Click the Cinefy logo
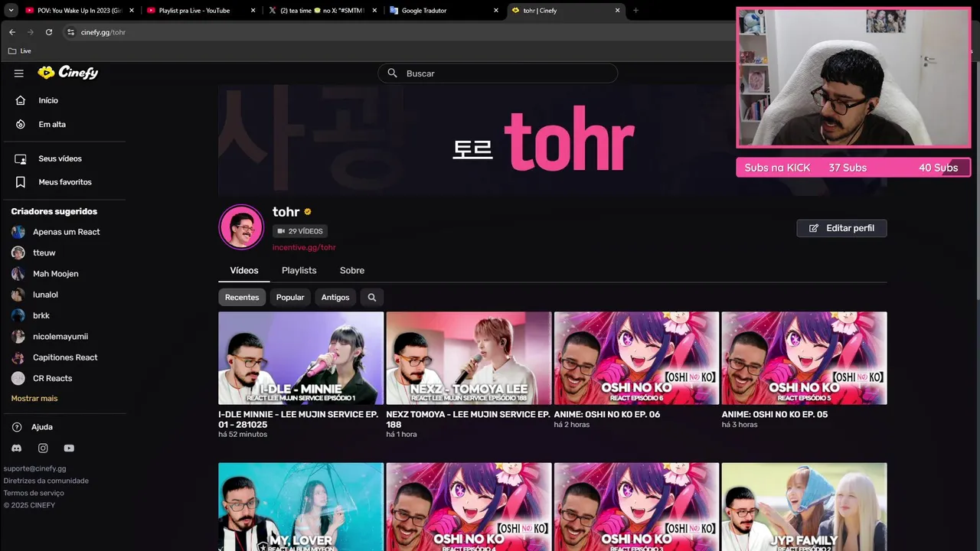Screen dimensions: 980x551 pyautogui.click(x=68, y=73)
